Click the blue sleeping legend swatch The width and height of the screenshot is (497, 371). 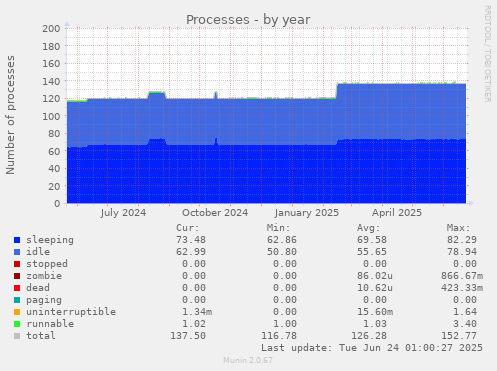click(17, 240)
